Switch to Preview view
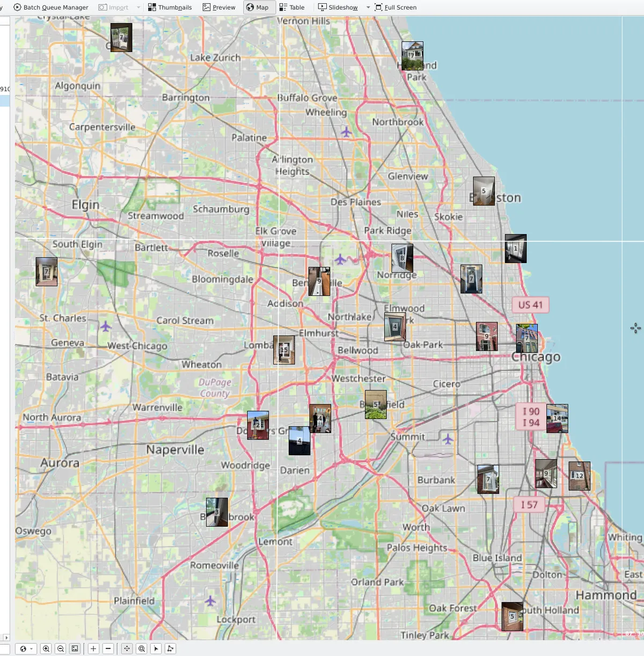Viewport: 644px width, 656px height. click(x=219, y=8)
